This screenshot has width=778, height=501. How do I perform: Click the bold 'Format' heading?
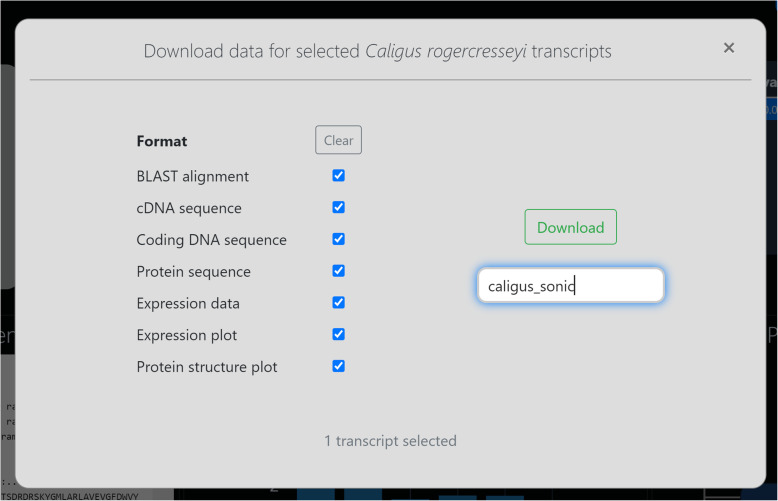click(162, 142)
